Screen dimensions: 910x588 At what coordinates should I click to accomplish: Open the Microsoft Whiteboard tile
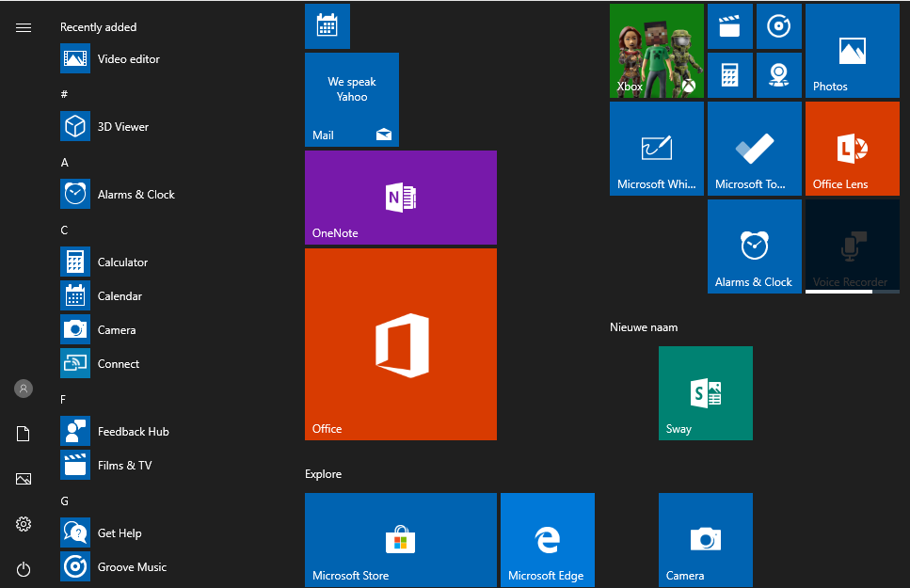point(656,149)
